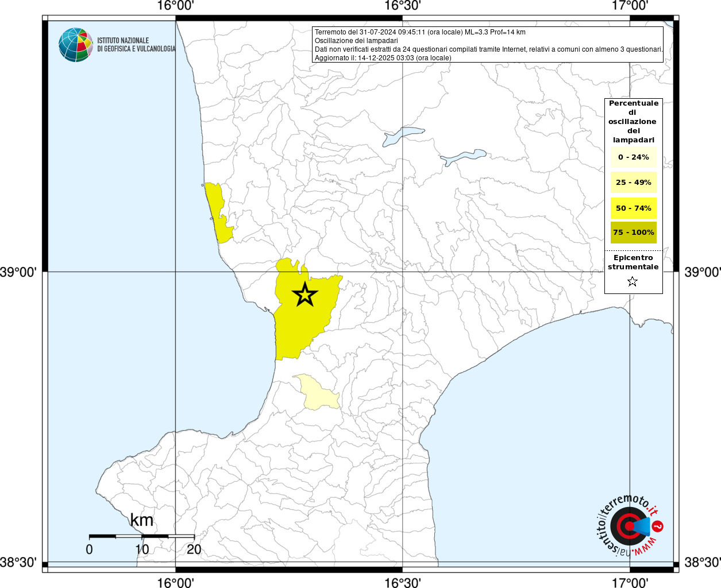Image resolution: width=721 pixels, height=588 pixels.
Task: Click the top 16°00' longitude label
Action: click(x=175, y=6)
